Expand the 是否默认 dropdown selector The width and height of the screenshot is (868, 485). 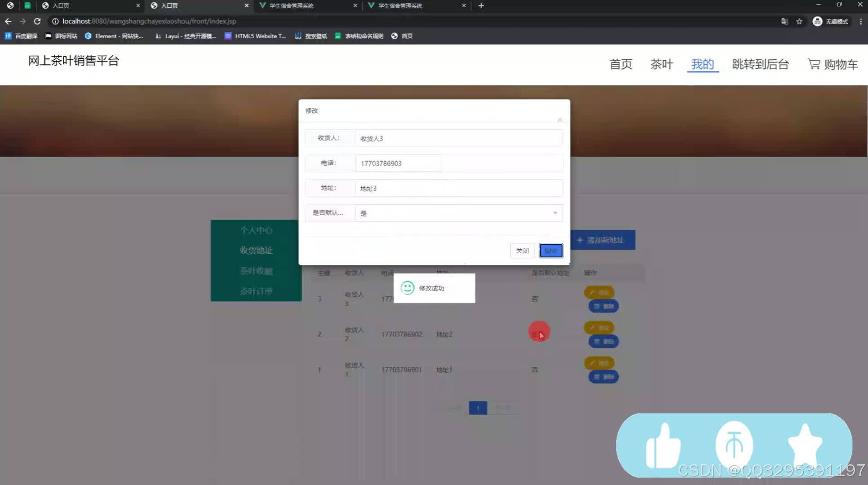pos(554,213)
